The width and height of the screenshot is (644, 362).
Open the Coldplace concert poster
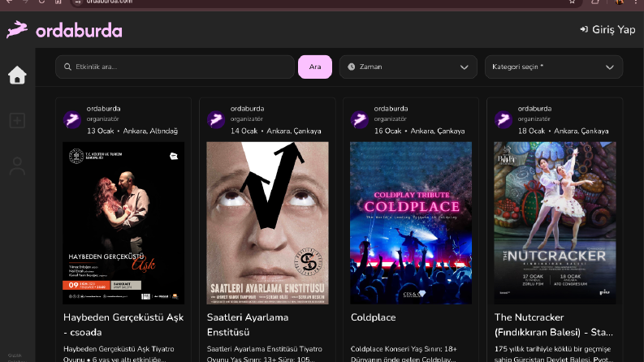[x=411, y=223]
